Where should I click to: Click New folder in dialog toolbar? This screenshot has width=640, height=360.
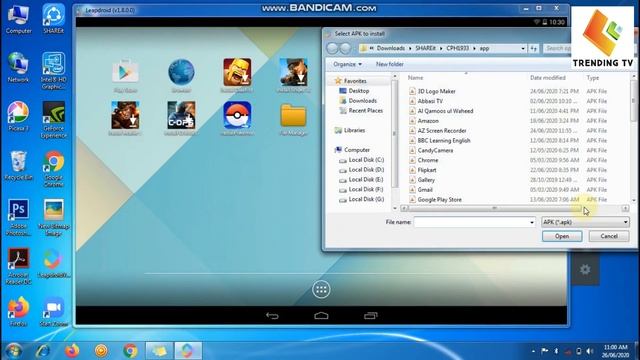[x=389, y=64]
